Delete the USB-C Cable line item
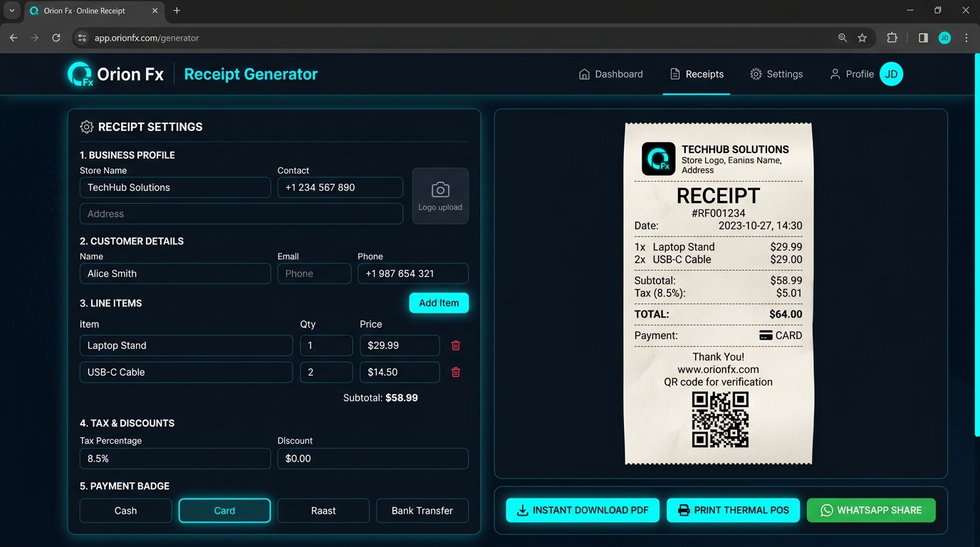The image size is (980, 547). coord(456,372)
